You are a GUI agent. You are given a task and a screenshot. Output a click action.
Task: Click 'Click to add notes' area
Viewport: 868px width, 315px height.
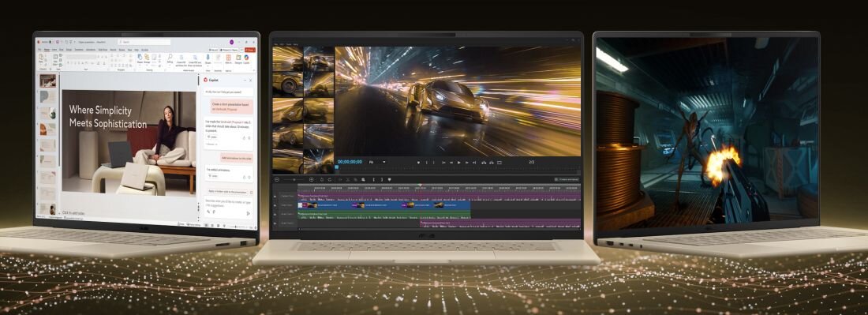point(73,212)
